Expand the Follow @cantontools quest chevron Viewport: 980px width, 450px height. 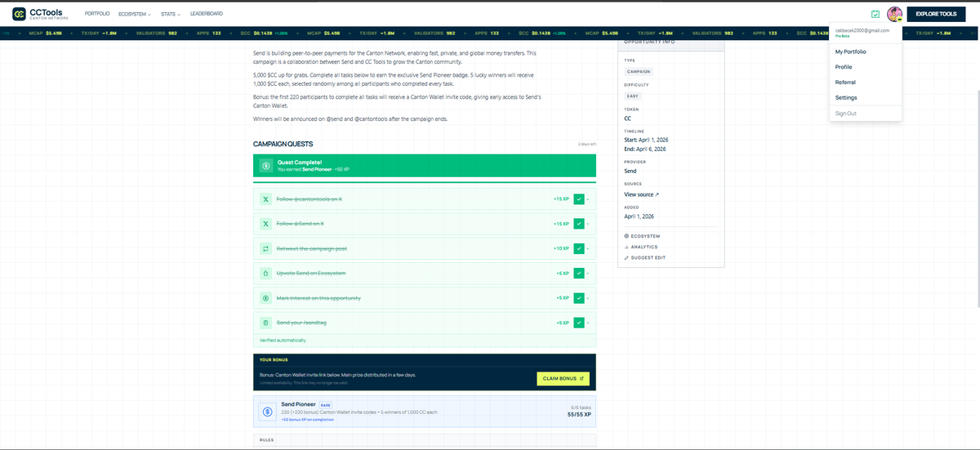[x=589, y=199]
